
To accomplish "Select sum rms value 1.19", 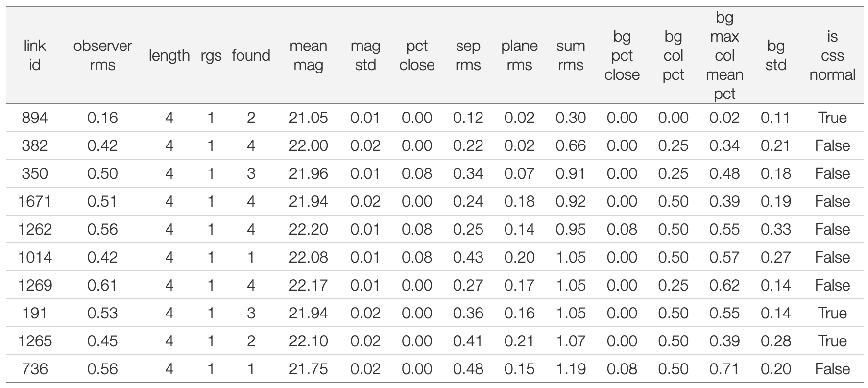I will (571, 369).
